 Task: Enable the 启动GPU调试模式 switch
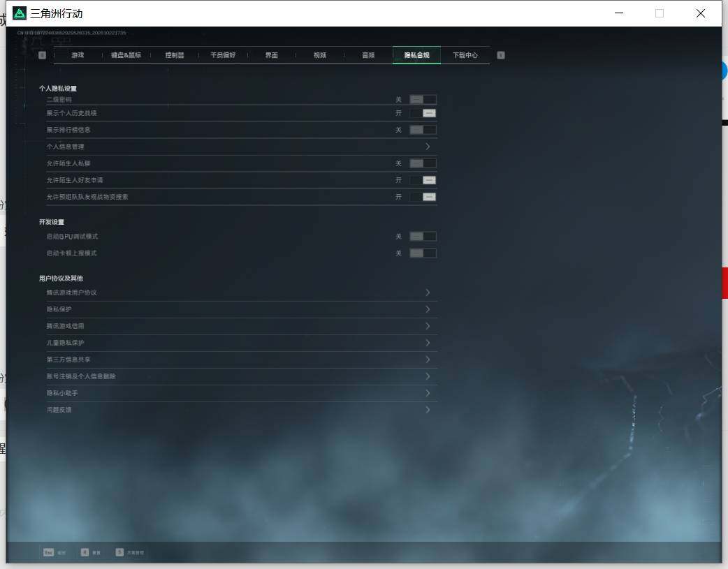(x=423, y=237)
